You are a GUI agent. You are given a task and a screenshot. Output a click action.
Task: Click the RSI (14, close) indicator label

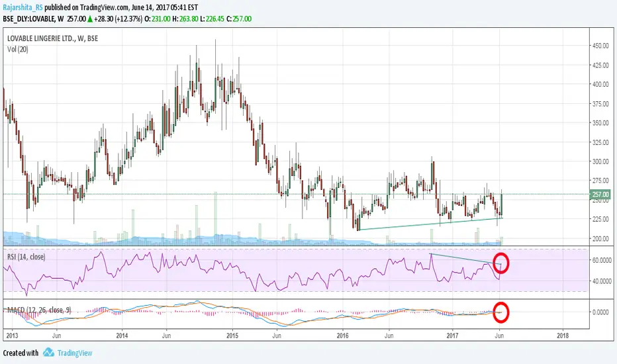26,257
